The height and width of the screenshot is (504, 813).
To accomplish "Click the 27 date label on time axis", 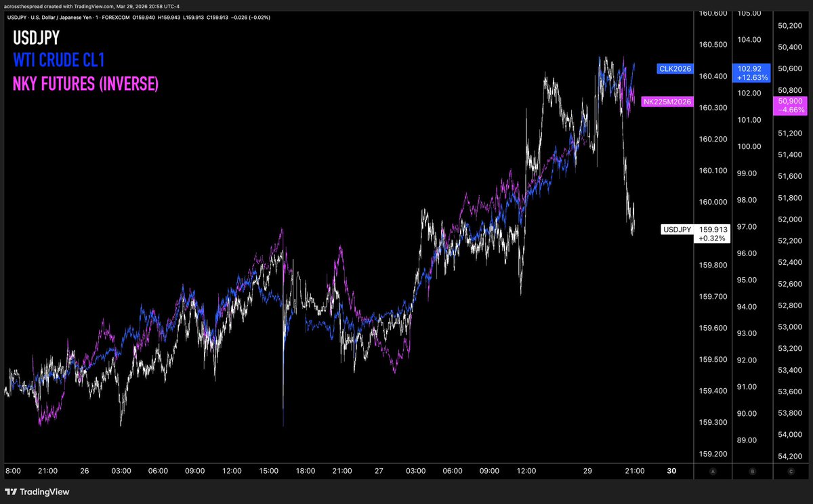I will coord(379,470).
